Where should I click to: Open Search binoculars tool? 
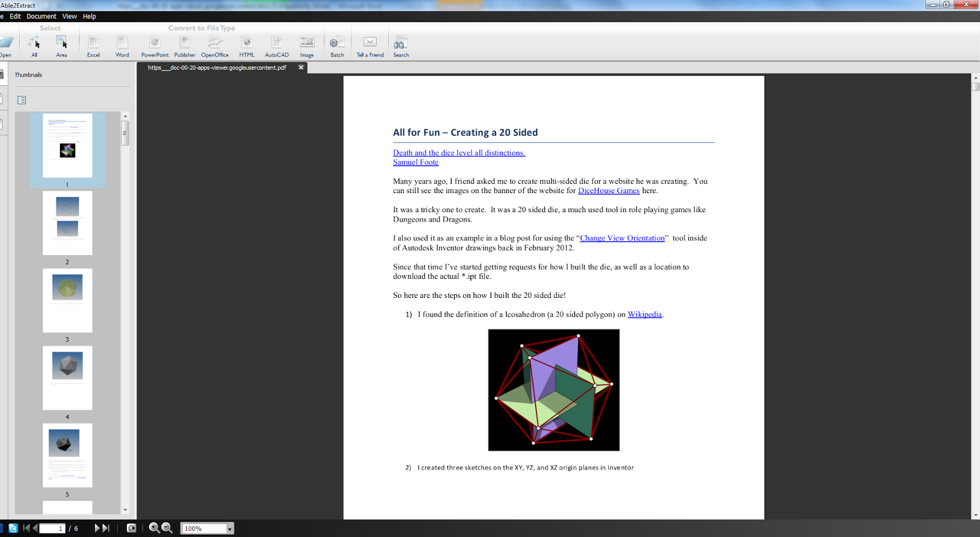[x=401, y=46]
